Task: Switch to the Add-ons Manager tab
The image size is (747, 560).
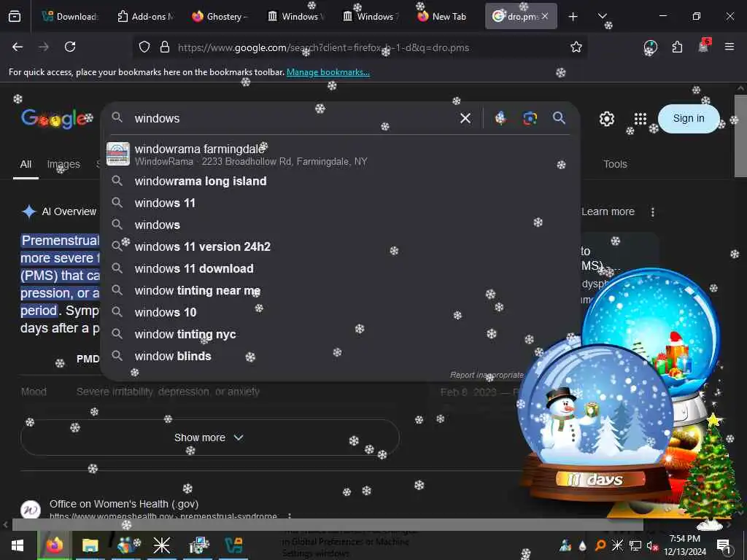Action: 145,17
